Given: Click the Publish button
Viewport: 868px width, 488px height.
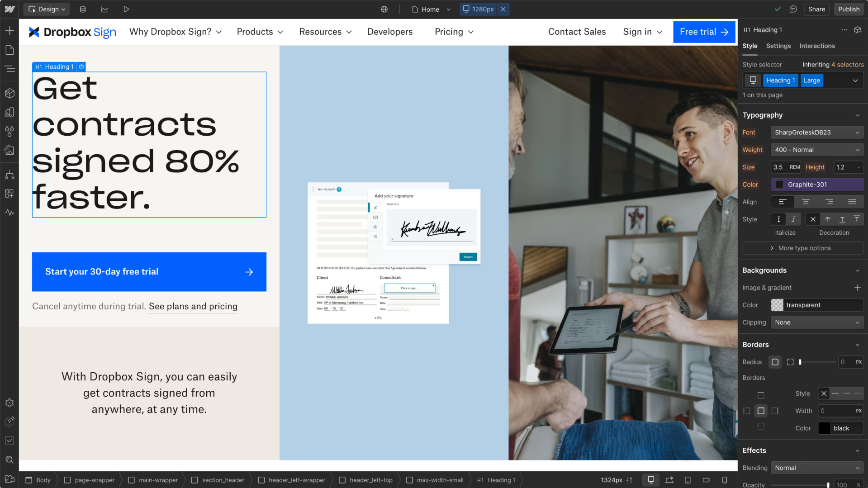Looking at the screenshot, I should [x=849, y=9].
